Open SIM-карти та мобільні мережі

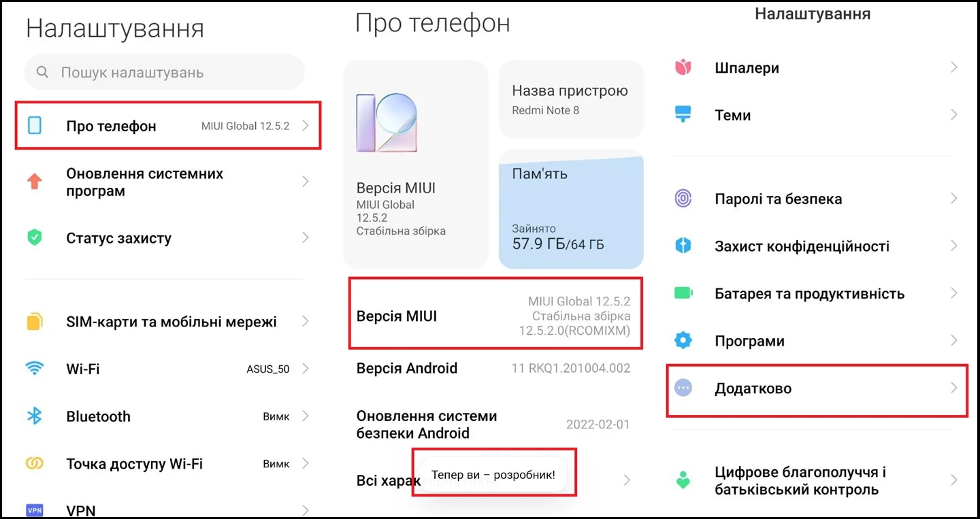tap(171, 322)
